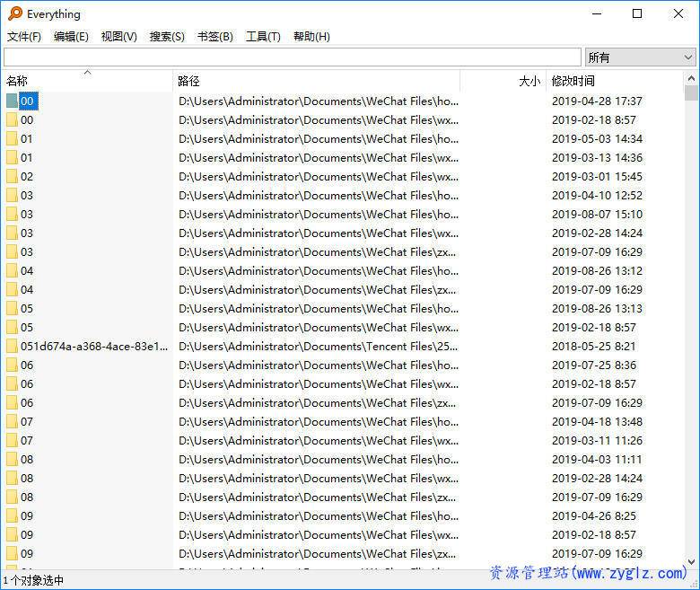
Task: Select folder icon of 08 dated 2019-02-28 14:24
Action: pos(12,478)
